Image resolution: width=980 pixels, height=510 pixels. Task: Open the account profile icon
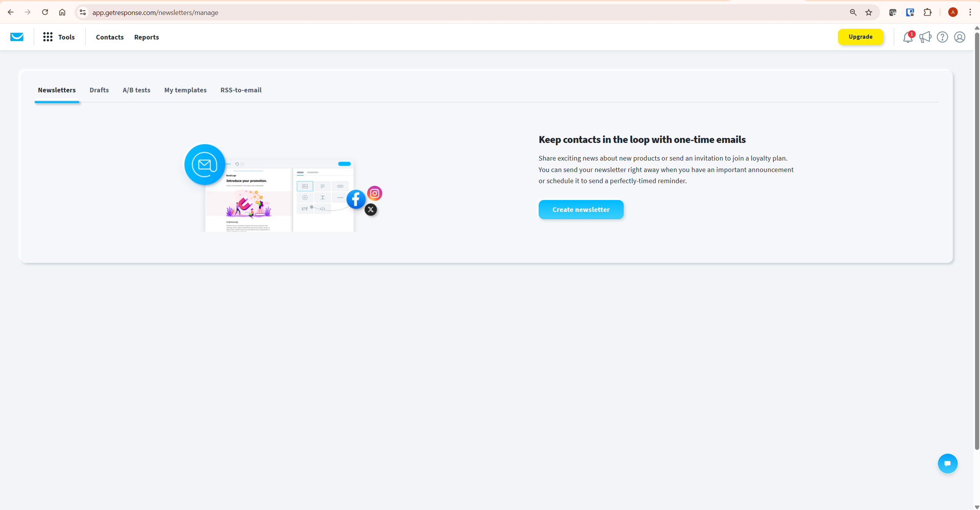pos(959,37)
